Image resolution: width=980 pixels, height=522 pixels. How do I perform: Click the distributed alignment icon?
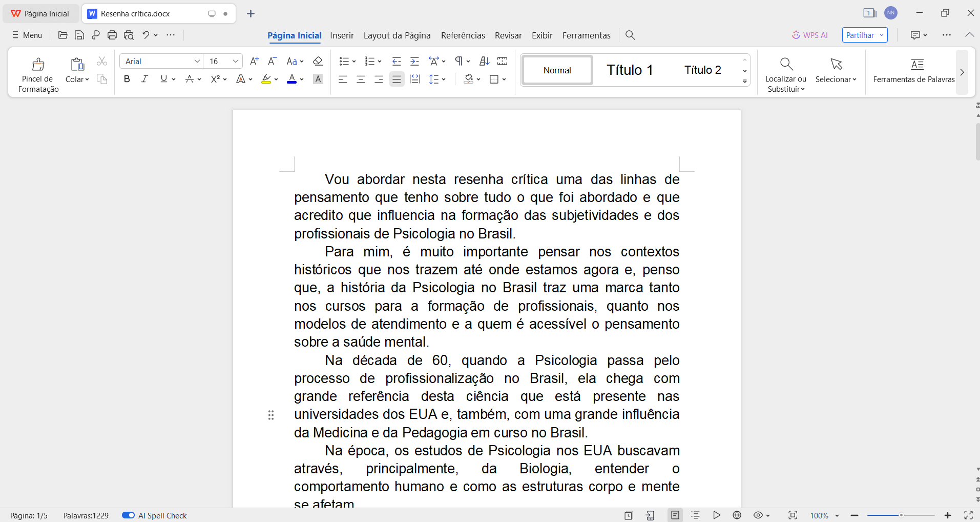(x=415, y=79)
